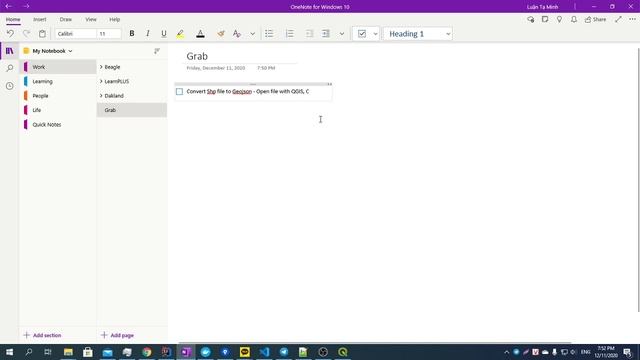Undo the last action
This screenshot has height=360, width=640.
click(10, 33)
